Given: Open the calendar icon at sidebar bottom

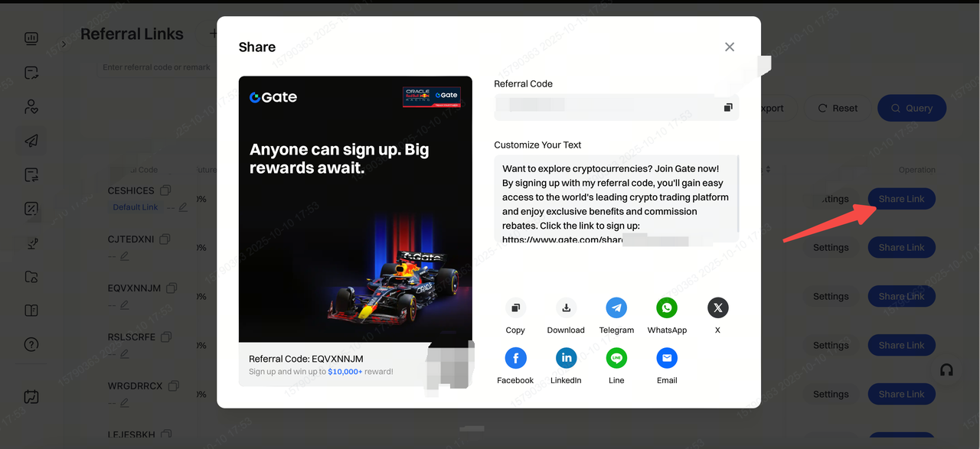Looking at the screenshot, I should (31, 397).
